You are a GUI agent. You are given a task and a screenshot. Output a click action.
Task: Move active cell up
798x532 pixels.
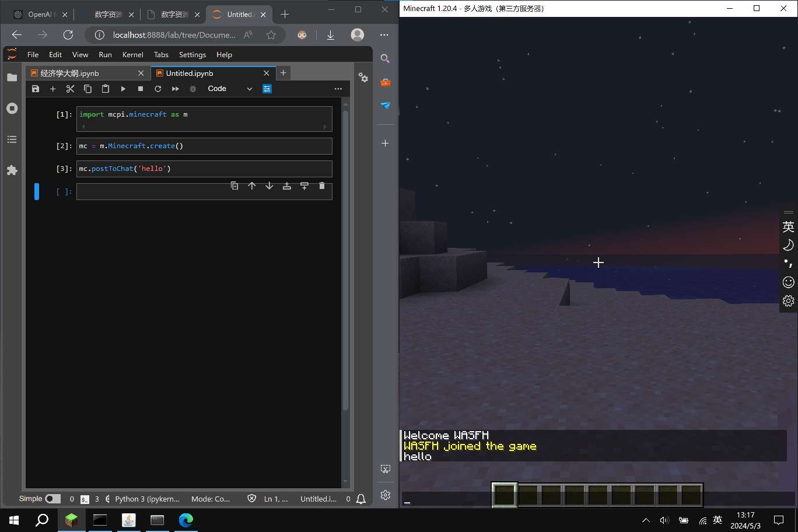(252, 185)
